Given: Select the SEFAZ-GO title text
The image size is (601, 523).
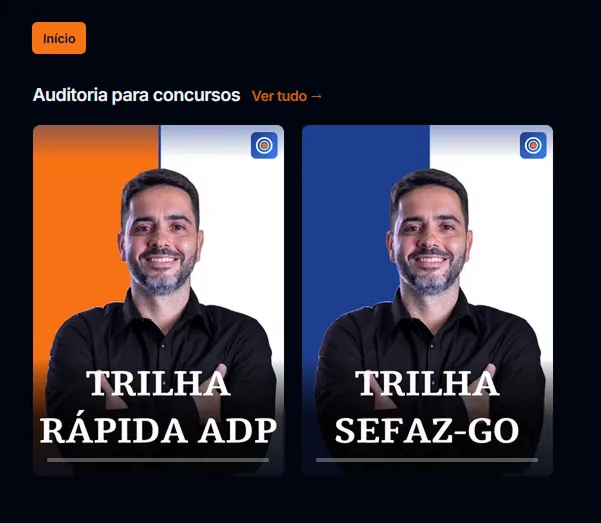Looking at the screenshot, I should (427, 430).
